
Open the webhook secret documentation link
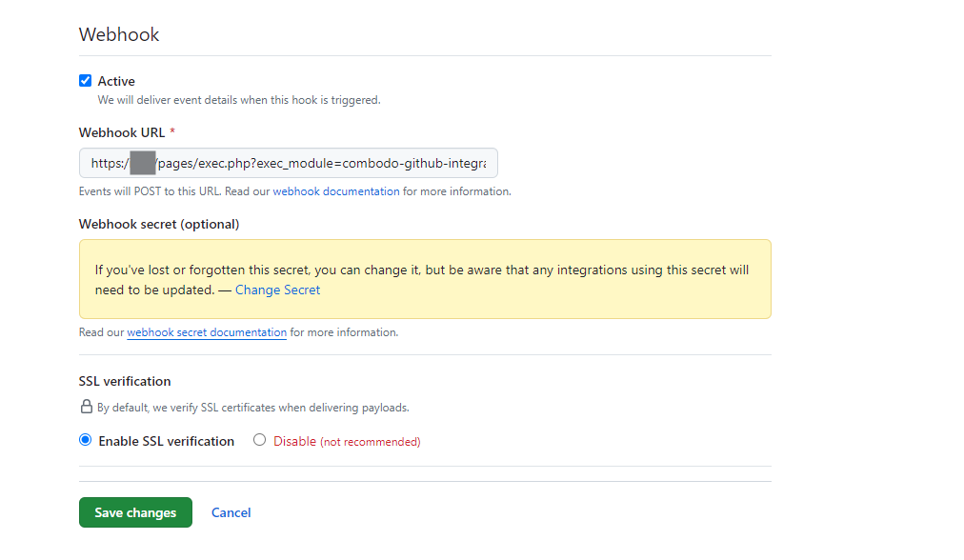(x=207, y=332)
